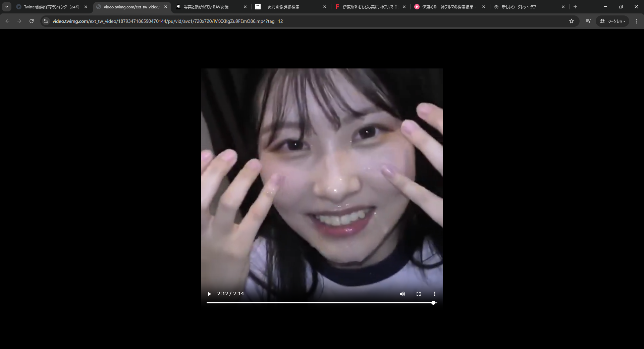Screen dimensions: 644x349
Task: Click the シークレット incognito button
Action: pos(612,21)
